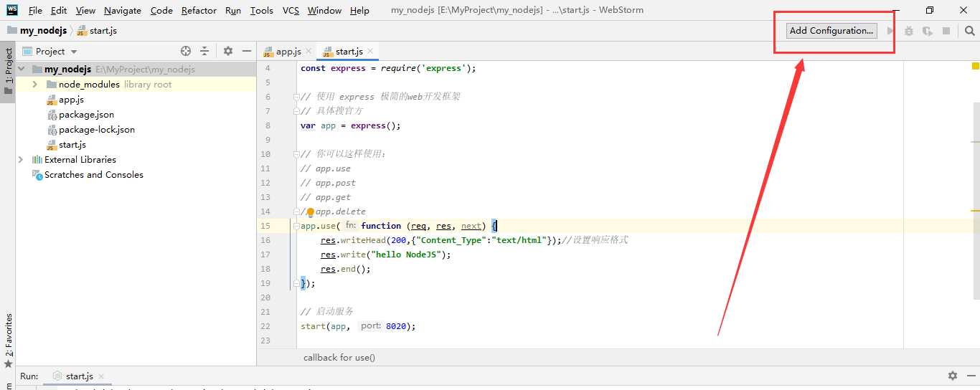Click the Stop square icon
The image size is (980, 390).
coord(946,31)
